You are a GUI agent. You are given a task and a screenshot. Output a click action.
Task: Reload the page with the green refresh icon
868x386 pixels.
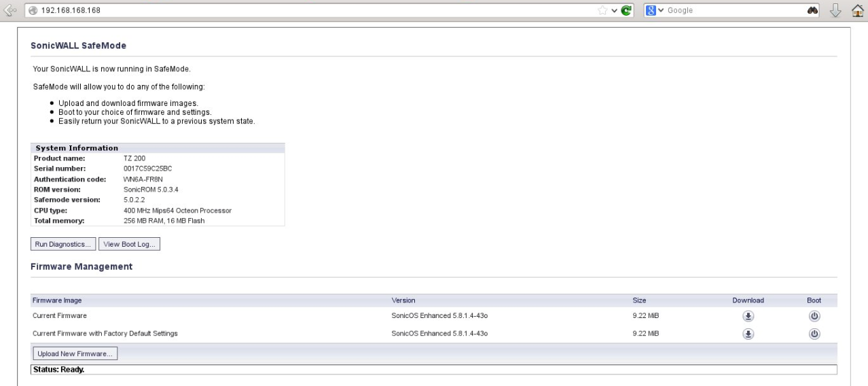pyautogui.click(x=628, y=11)
